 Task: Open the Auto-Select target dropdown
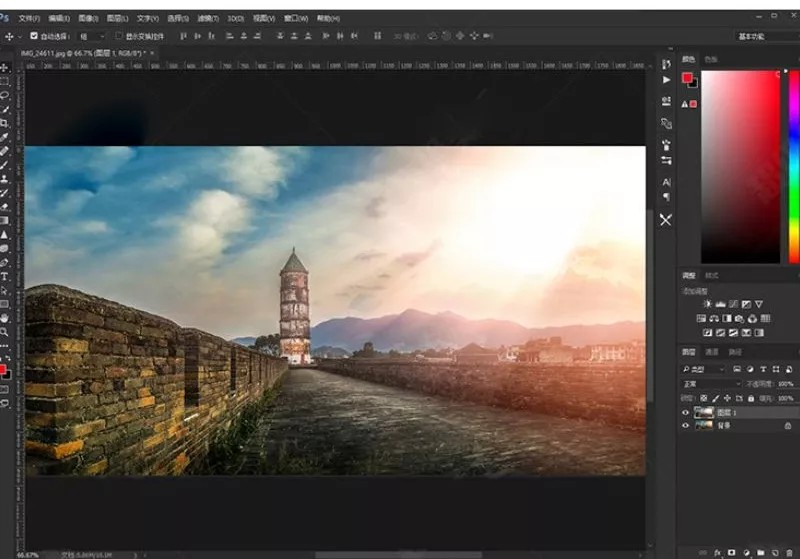91,36
